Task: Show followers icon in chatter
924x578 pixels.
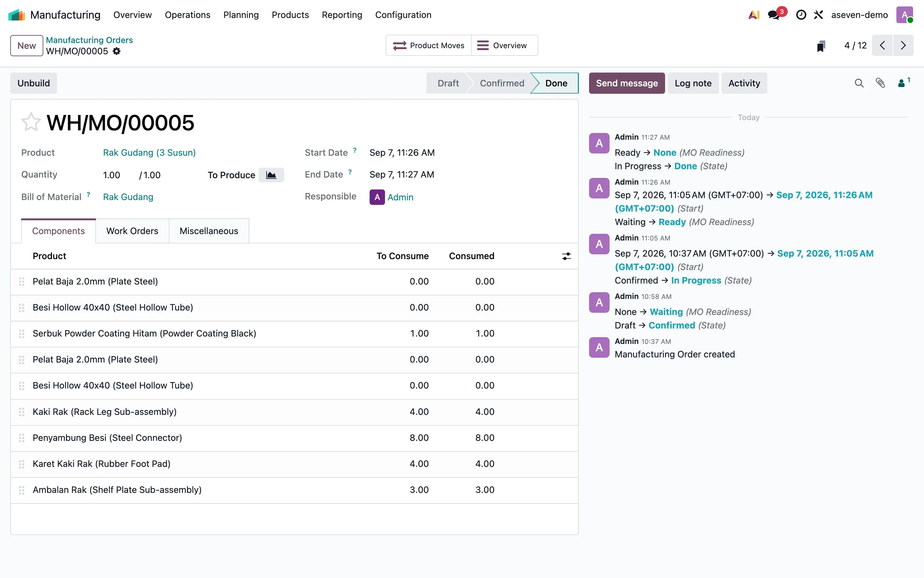Action: pos(903,83)
